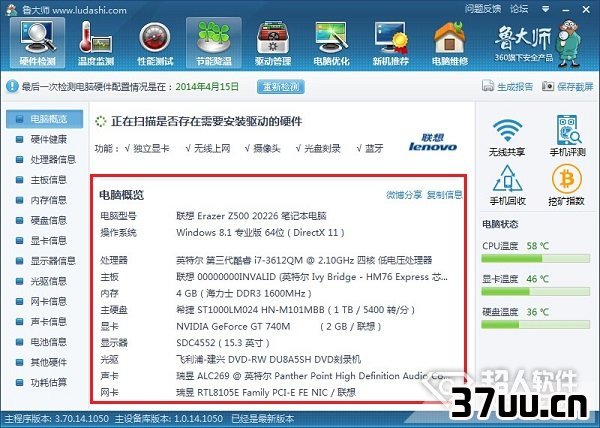
Task: Open 节能降温 energy saving clover icon
Action: point(214,43)
